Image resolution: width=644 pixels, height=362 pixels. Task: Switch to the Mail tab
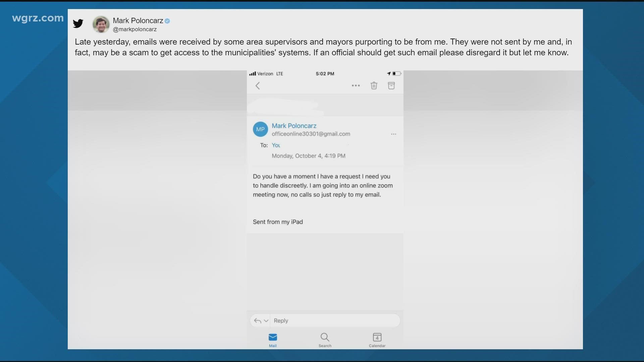tap(273, 340)
